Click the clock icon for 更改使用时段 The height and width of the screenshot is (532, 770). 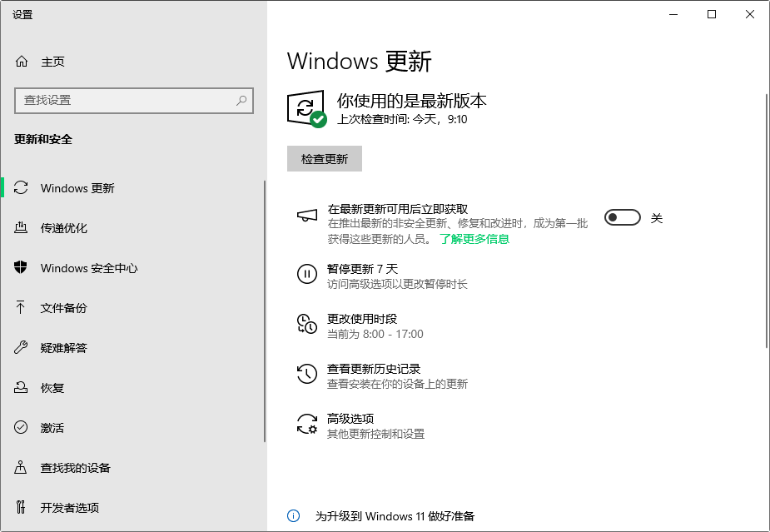click(x=307, y=324)
